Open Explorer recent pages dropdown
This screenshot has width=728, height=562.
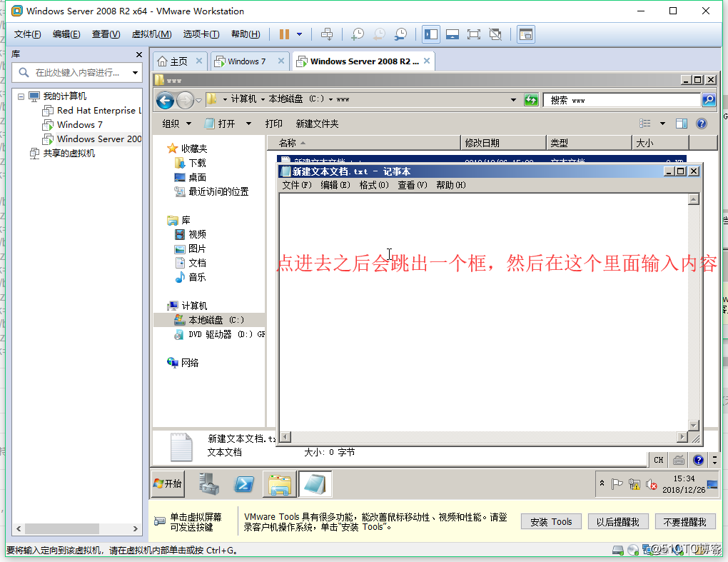[198, 100]
